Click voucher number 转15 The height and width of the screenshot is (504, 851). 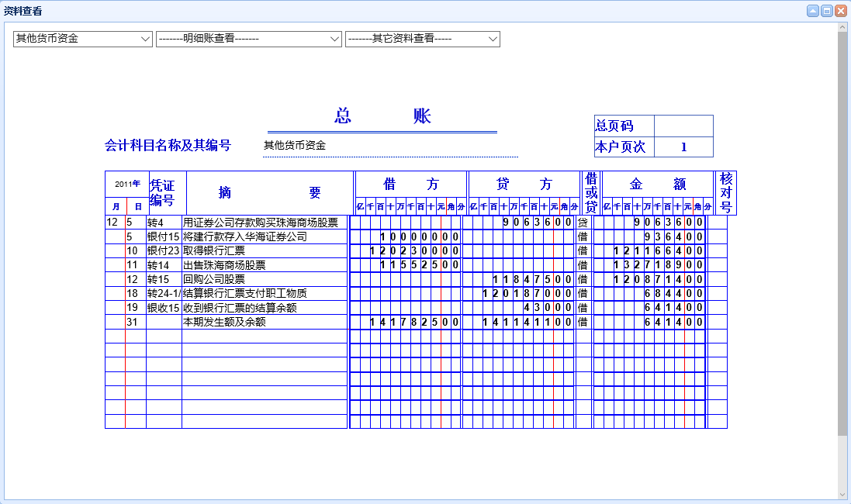point(158,279)
